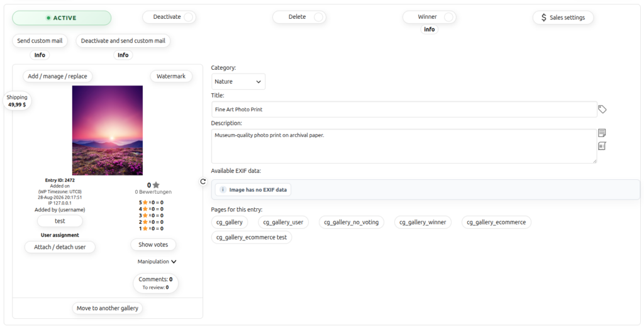Click Add / manage / replace
Screen dimensions: 644x329
click(57, 76)
